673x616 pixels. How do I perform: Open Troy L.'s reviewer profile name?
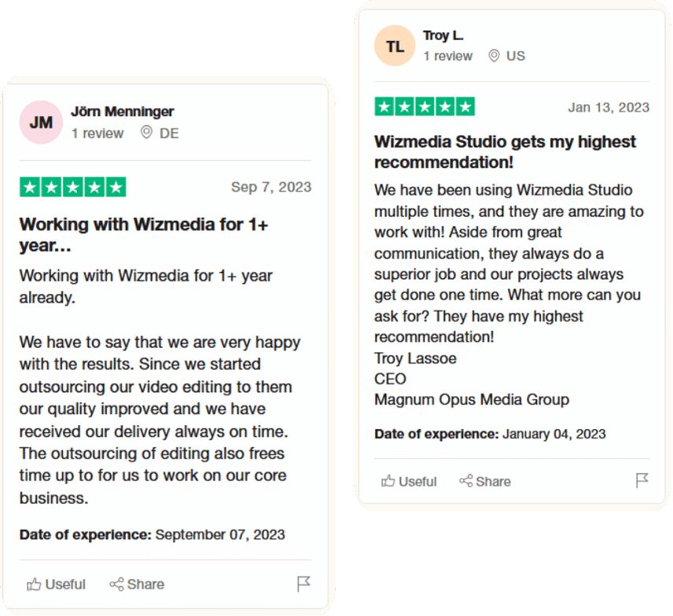[443, 35]
